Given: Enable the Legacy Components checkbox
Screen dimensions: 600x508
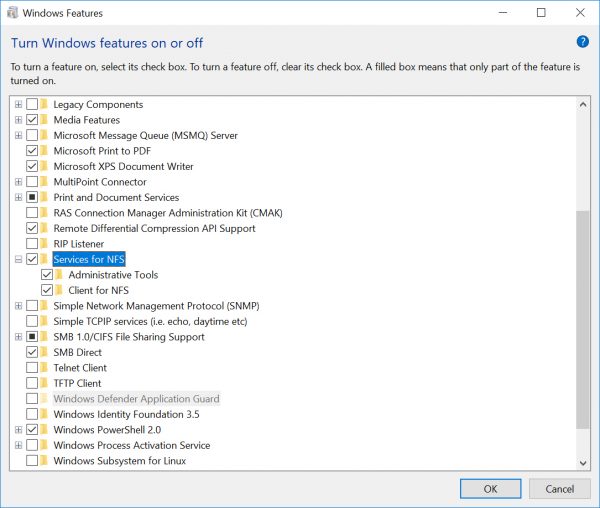Looking at the screenshot, I should click(x=32, y=104).
